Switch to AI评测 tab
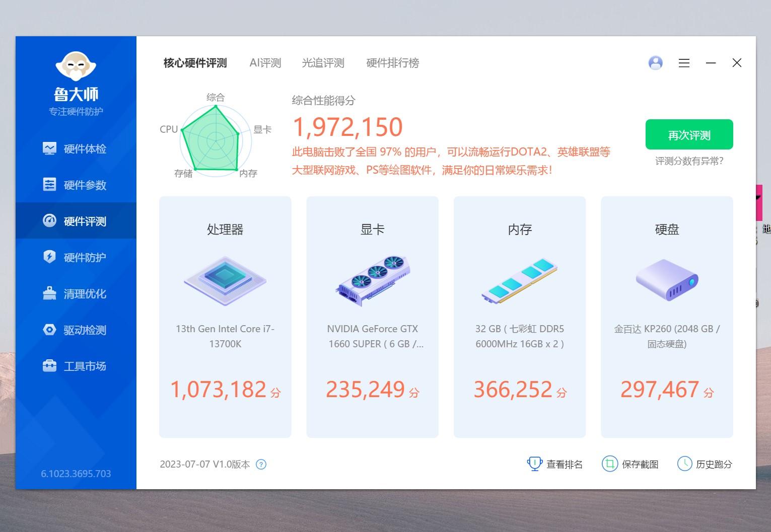Screen dimensions: 771x532 (x=265, y=63)
